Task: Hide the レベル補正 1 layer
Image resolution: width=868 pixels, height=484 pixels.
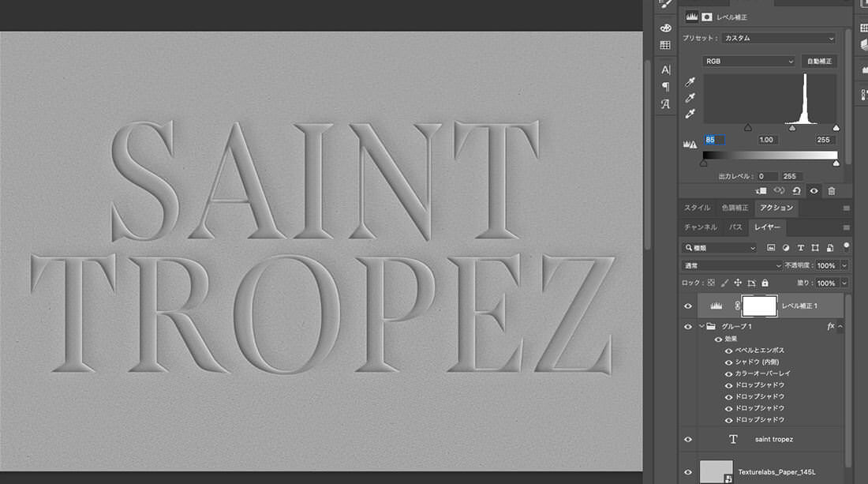Action: tap(688, 306)
